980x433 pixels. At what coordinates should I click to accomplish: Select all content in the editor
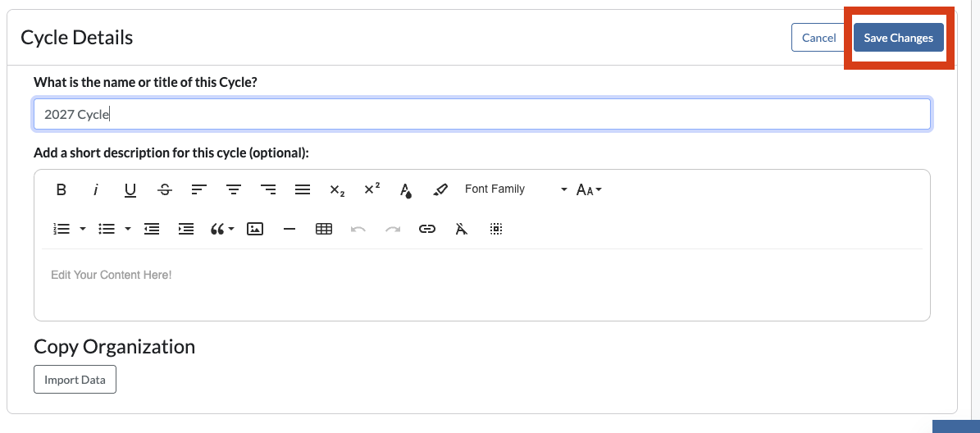(x=495, y=230)
